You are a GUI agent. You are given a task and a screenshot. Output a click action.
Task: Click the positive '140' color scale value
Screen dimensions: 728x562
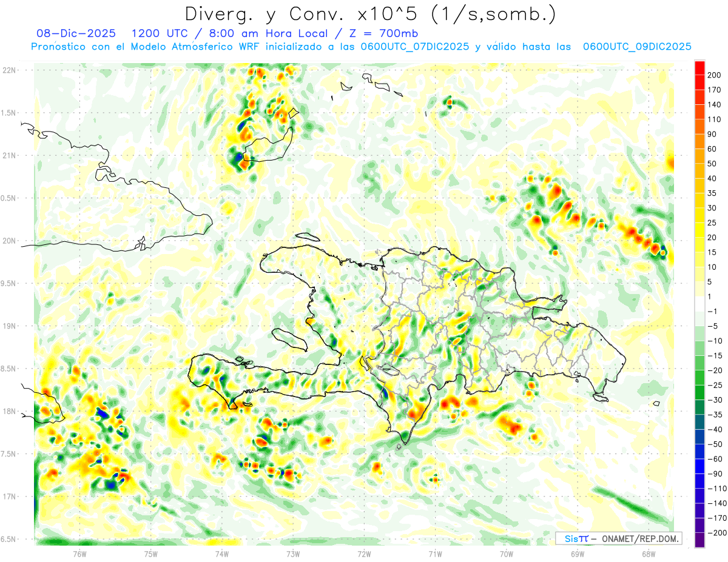[715, 104]
